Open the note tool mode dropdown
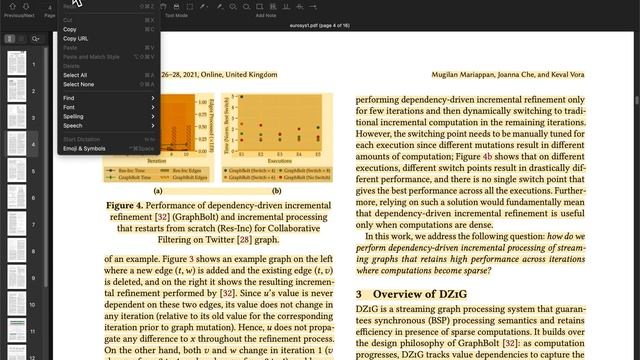The width and height of the screenshot is (640, 360). point(204,7)
